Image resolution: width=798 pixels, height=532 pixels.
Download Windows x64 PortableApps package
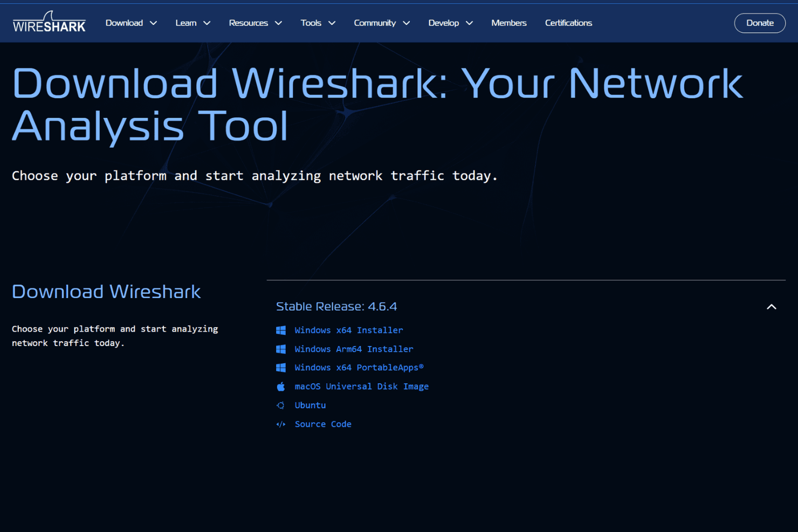click(x=359, y=368)
